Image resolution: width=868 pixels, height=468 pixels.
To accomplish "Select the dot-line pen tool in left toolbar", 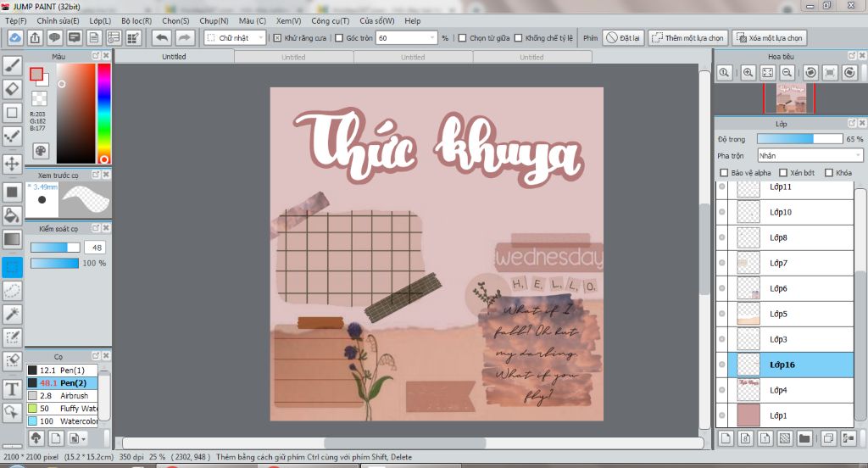I will (x=12, y=136).
